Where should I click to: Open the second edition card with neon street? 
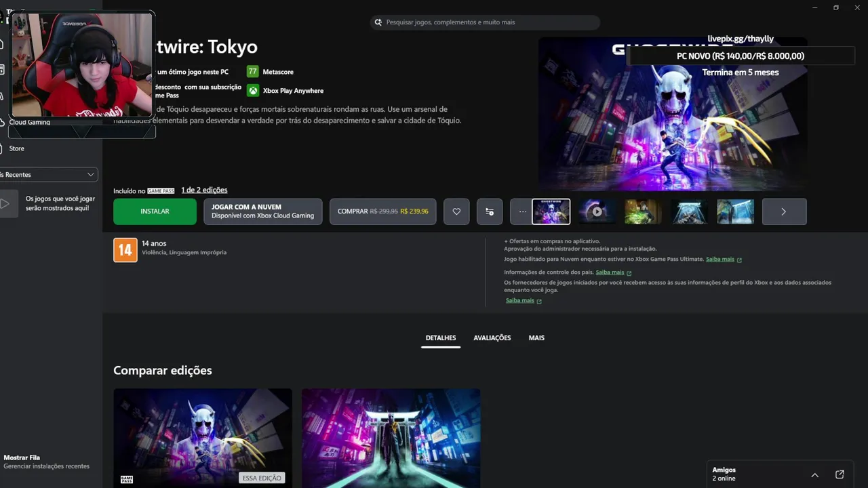click(x=391, y=438)
